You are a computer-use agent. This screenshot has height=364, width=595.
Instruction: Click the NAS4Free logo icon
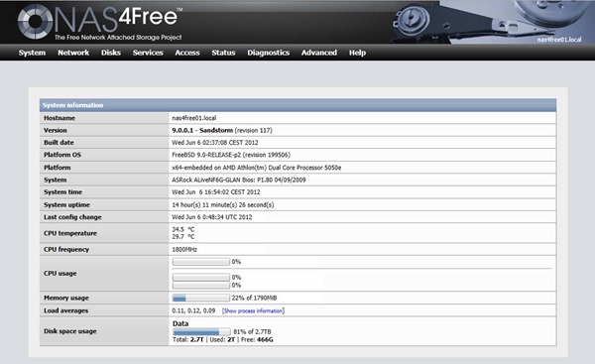35,21
